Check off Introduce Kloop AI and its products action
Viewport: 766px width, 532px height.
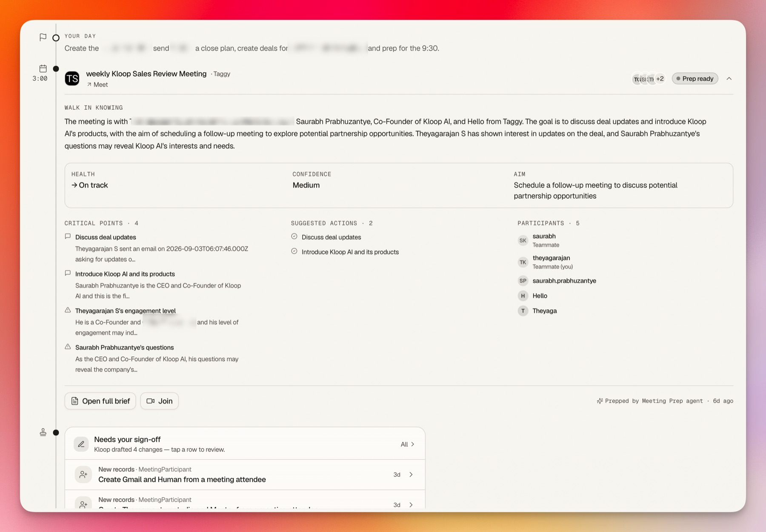point(294,251)
